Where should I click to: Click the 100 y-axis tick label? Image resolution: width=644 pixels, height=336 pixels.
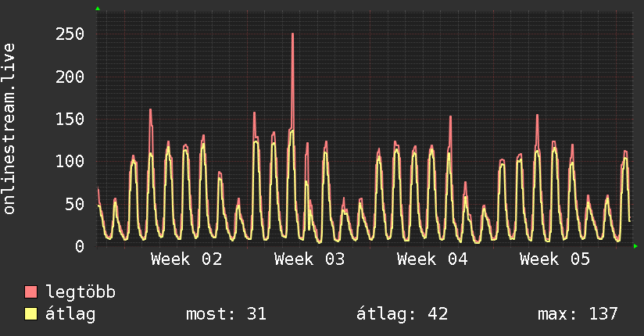[x=70, y=162]
